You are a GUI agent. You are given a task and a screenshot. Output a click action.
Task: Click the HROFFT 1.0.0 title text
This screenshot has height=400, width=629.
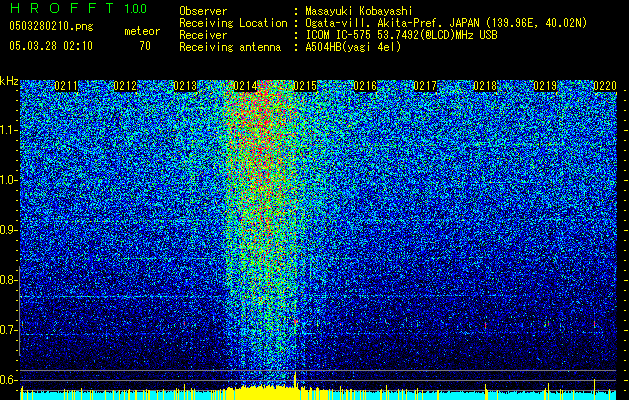click(78, 8)
